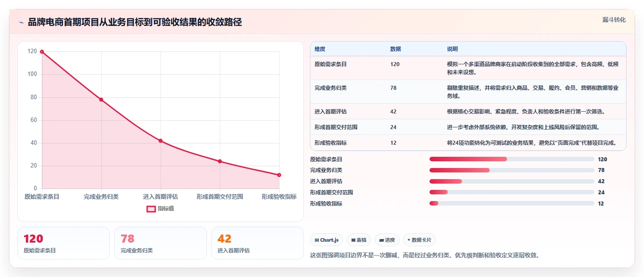Image resolution: width=644 pixels, height=277 pixels.
Task: Click the 数据卡片 chip
Action: tap(419, 240)
